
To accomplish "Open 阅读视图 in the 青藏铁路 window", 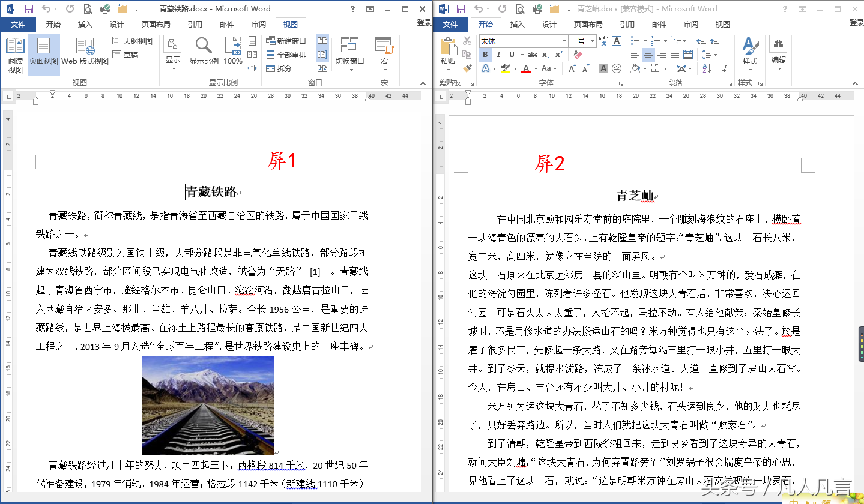I will tap(15, 55).
